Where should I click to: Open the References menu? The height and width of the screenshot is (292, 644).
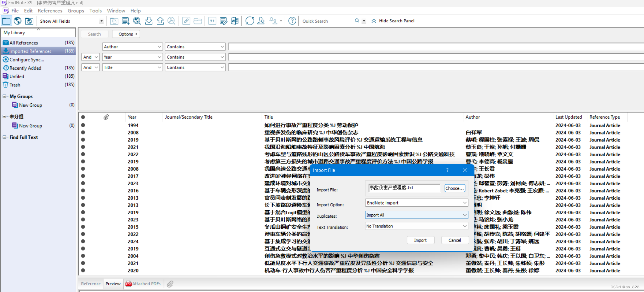coord(50,11)
